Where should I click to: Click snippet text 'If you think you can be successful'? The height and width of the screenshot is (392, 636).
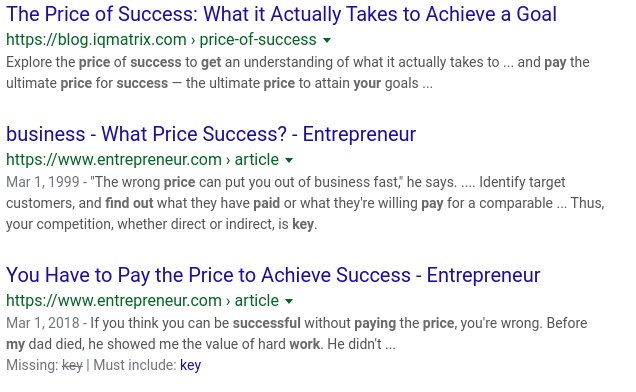pyautogui.click(x=195, y=323)
